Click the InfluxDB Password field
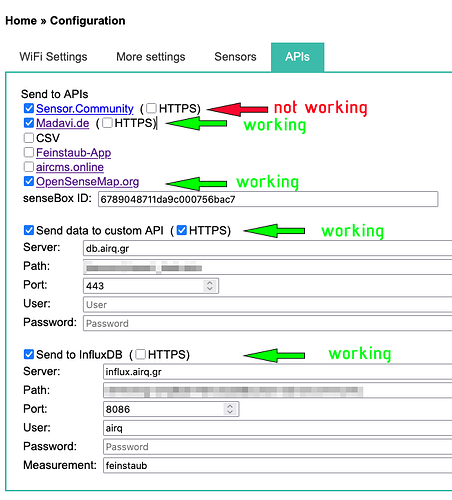 coord(278,447)
